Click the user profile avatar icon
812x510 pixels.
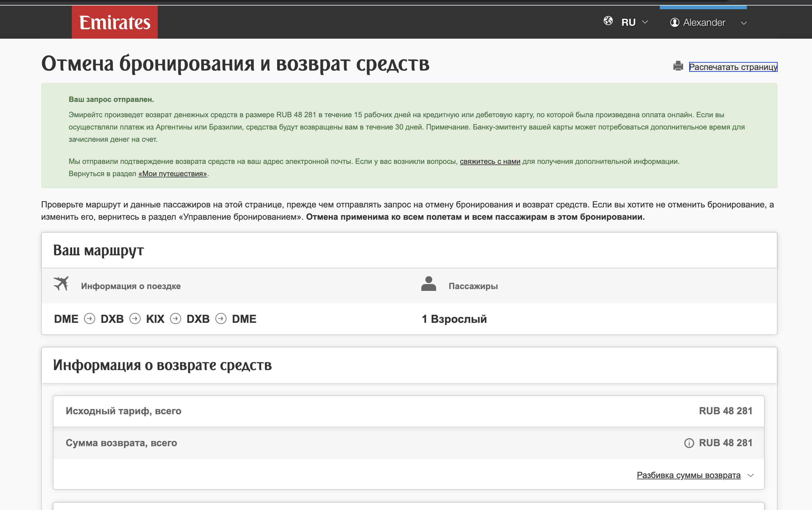tap(675, 23)
